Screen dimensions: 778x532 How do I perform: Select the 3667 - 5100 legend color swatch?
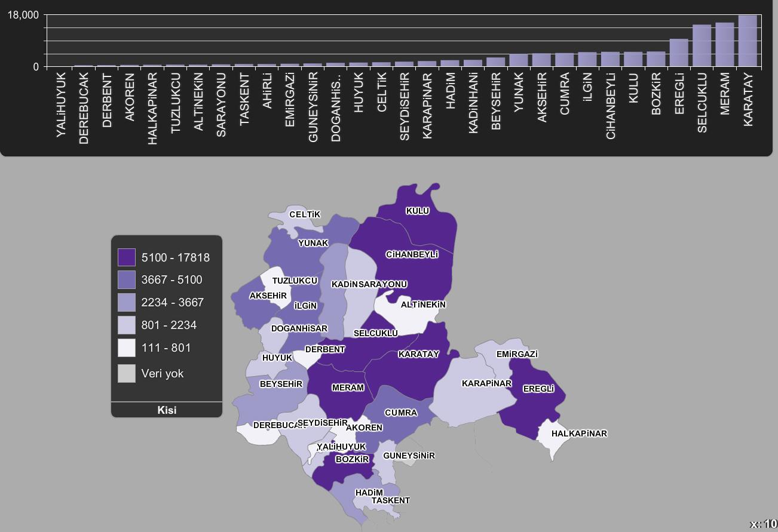tap(127, 280)
